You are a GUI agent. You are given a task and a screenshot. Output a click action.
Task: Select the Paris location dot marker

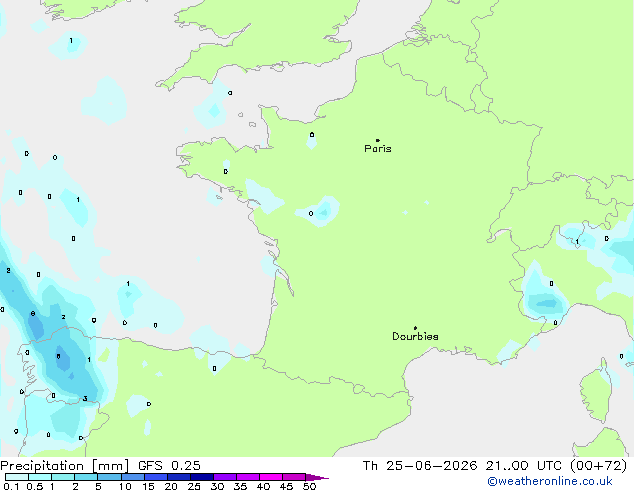pos(378,140)
